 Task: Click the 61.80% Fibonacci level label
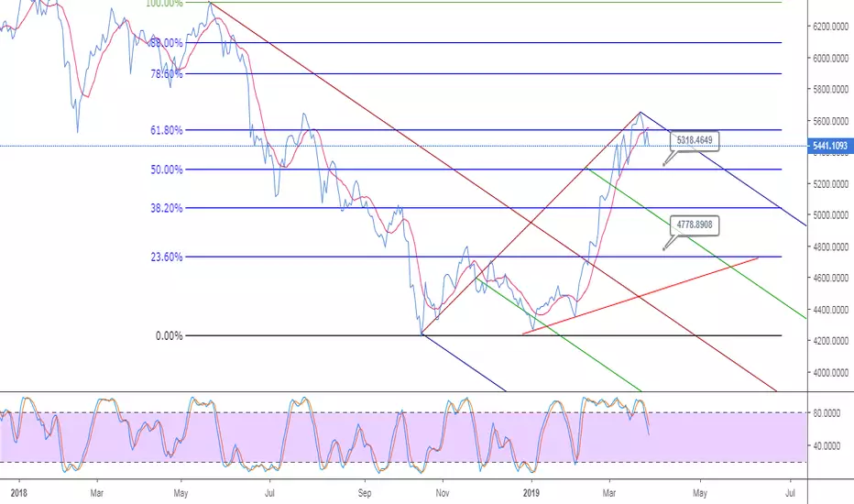tap(167, 130)
